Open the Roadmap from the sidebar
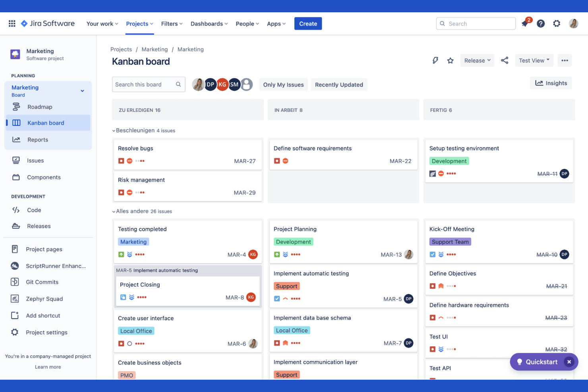Image resolution: width=588 pixels, height=392 pixels. coord(40,107)
